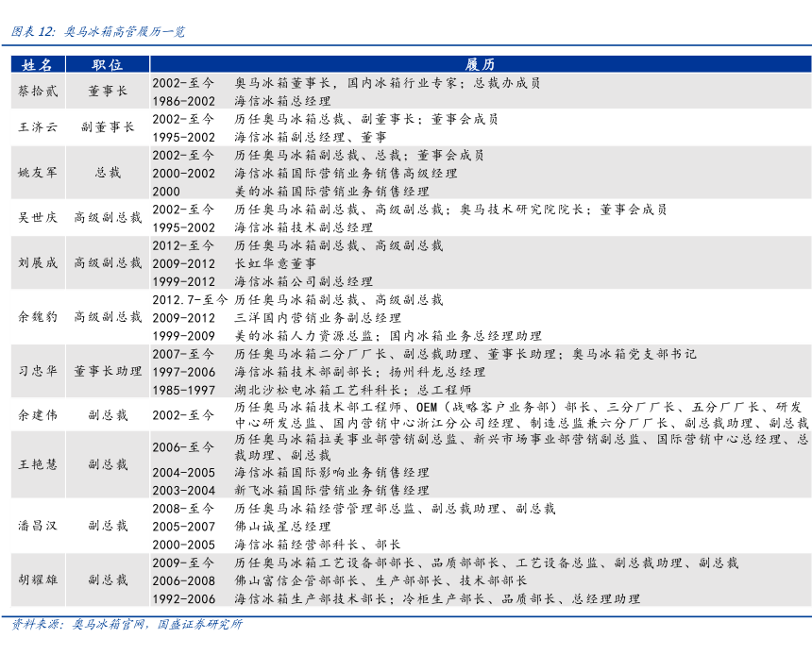This screenshot has height=655, width=812.
Task: Click the name cell 王艳慧
Action: coord(38,464)
